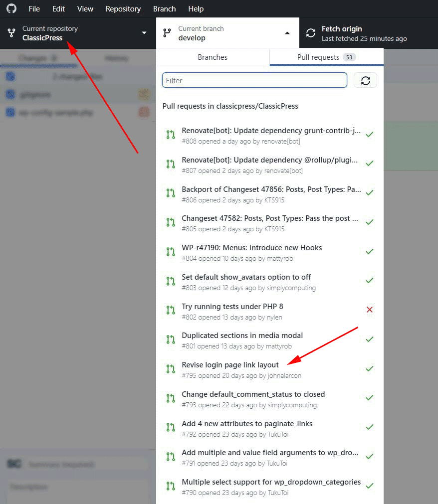The image size is (438, 504).
Task: Click #795 opened 20 days ago by johnalarcon
Action: pos(241,375)
